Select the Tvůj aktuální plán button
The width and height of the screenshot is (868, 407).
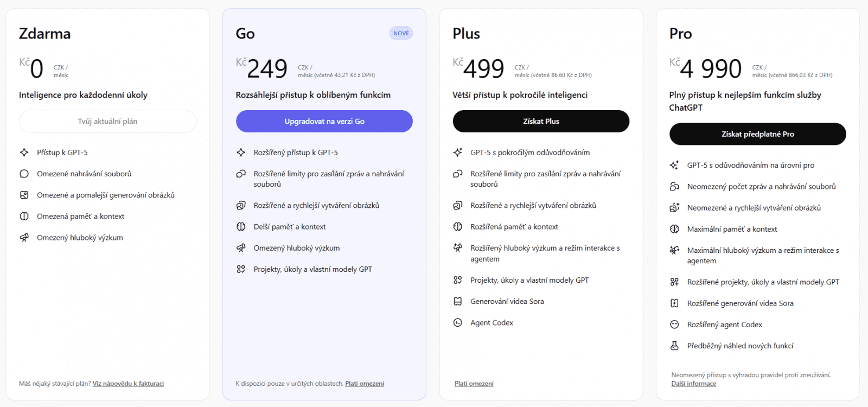(x=107, y=121)
